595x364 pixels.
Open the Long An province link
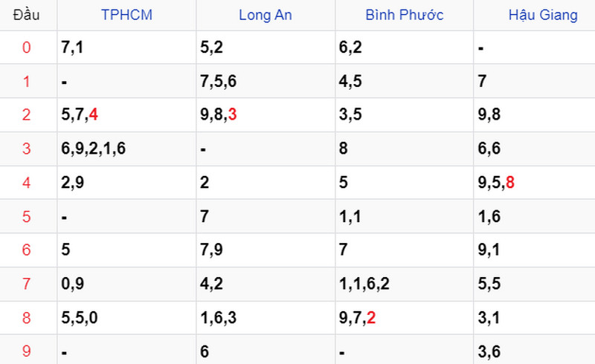pos(266,15)
